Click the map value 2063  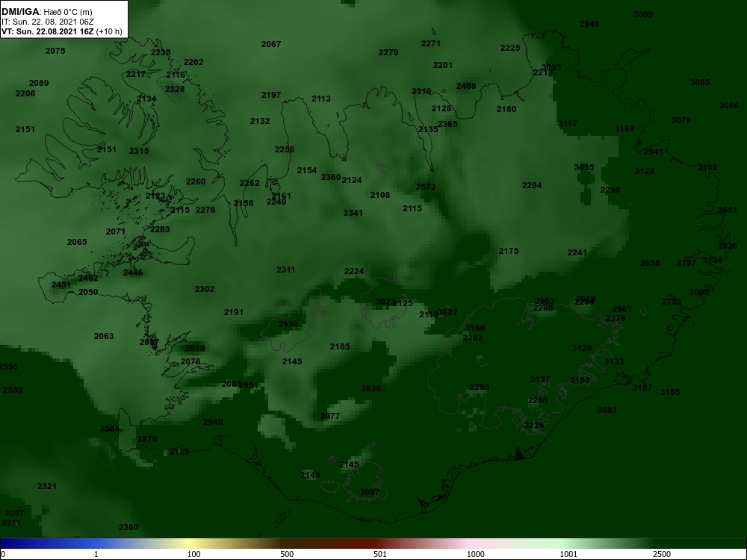[x=103, y=336]
